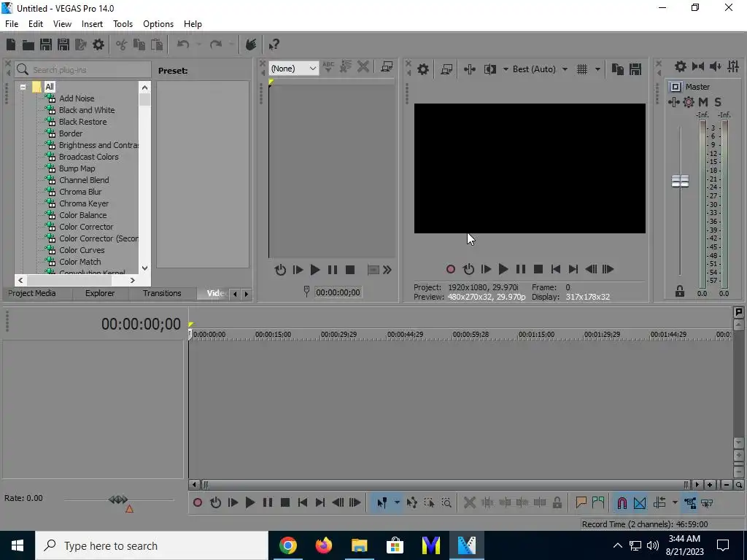Play media in the trimmer window
The image size is (747, 560).
[x=315, y=271]
